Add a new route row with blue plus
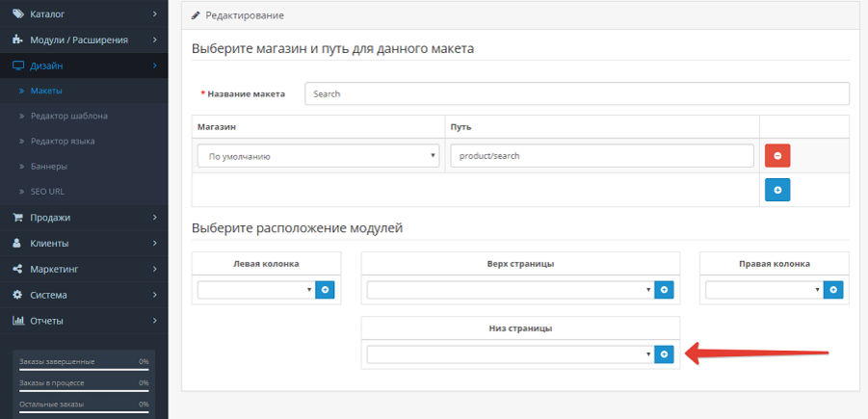This screenshot has height=419, width=868. pyautogui.click(x=777, y=190)
